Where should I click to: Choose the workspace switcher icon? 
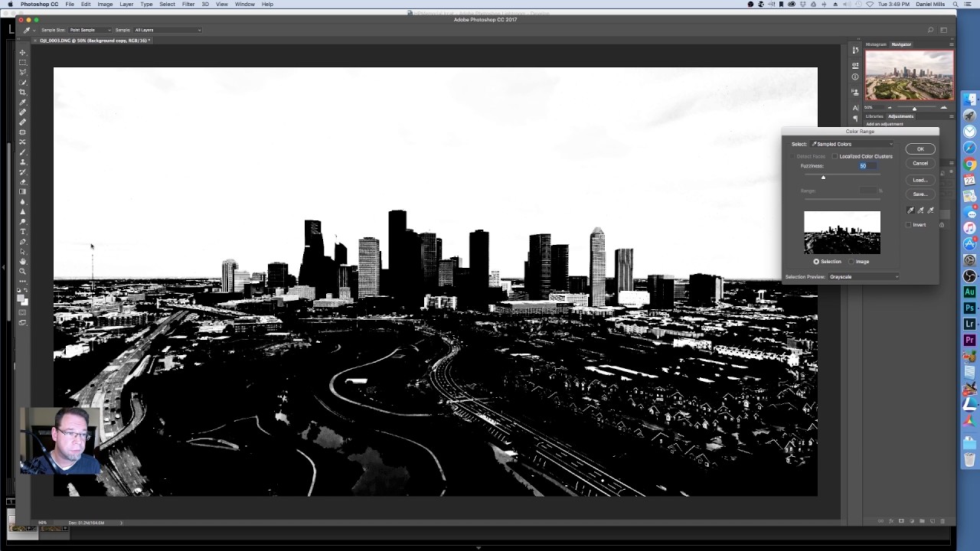(944, 30)
